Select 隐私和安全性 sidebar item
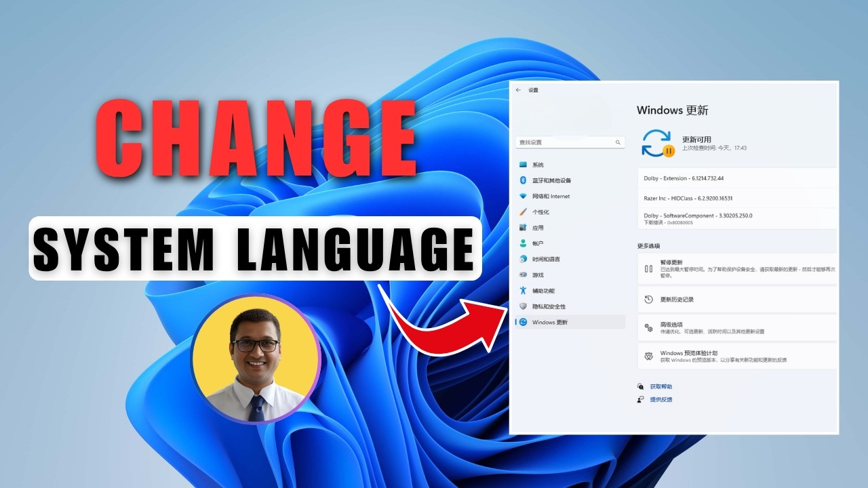Screen dimensions: 868x488 [x=570, y=306]
